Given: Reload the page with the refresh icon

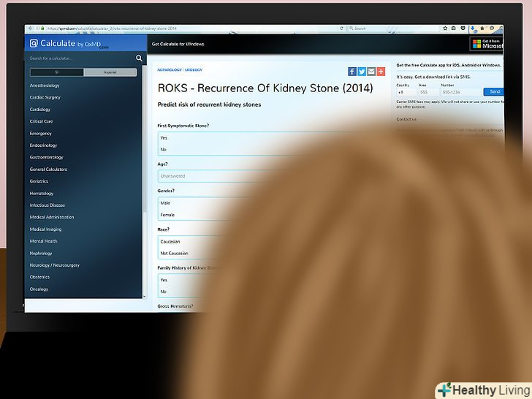Looking at the screenshot, I should [341, 28].
